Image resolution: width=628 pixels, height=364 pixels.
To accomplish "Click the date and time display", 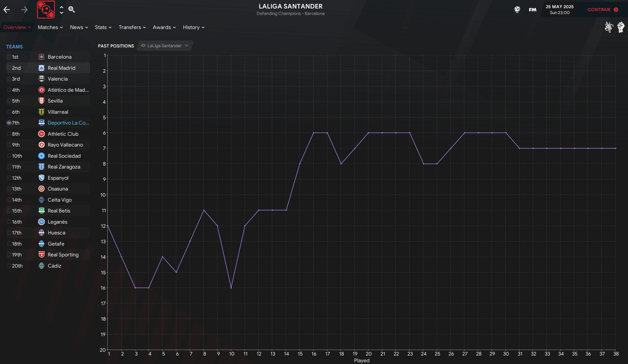I will coord(559,10).
